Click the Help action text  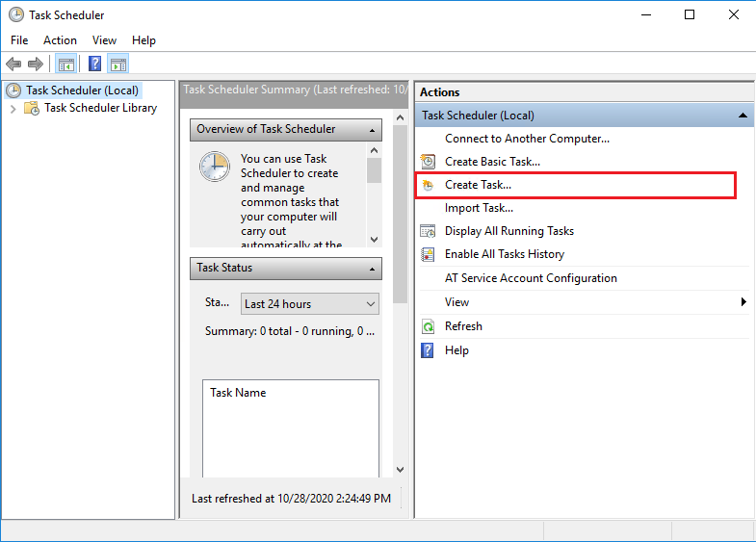click(456, 350)
